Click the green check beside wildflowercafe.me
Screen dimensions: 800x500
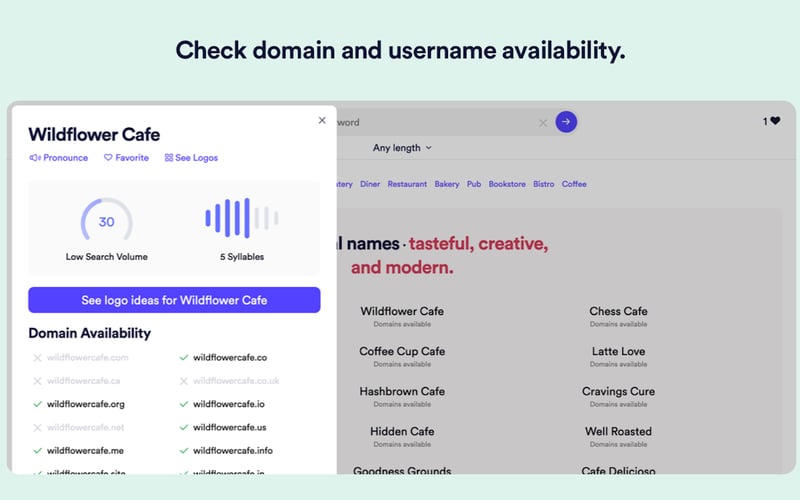click(37, 451)
